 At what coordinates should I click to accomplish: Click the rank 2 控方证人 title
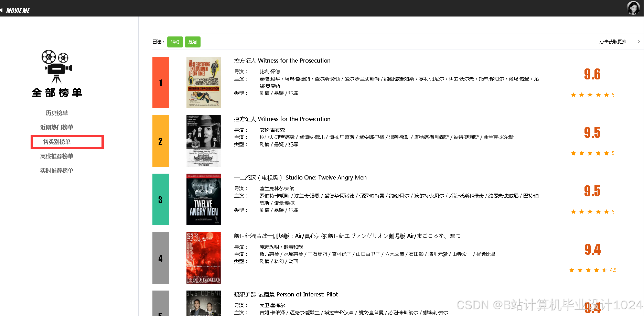(282, 119)
